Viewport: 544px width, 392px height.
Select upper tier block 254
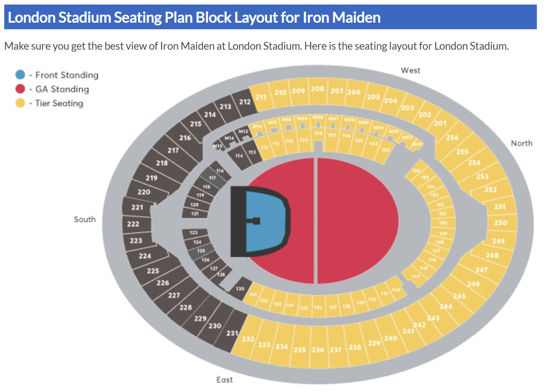474,163
